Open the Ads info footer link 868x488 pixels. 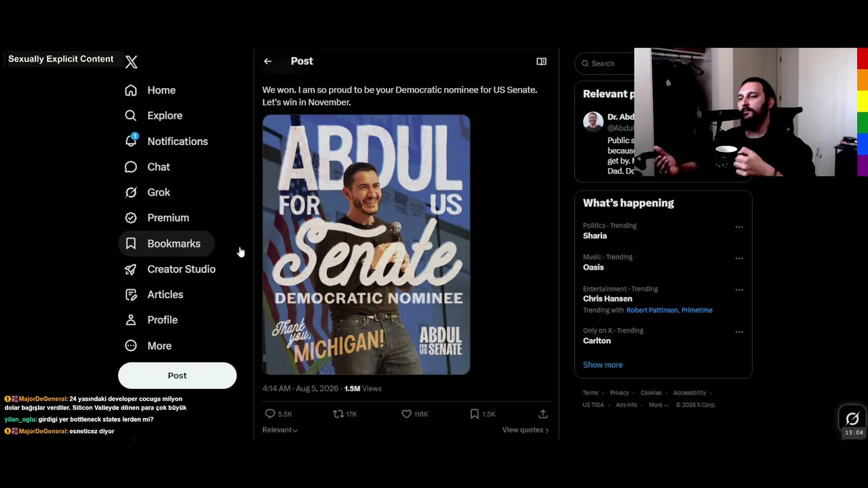point(627,405)
